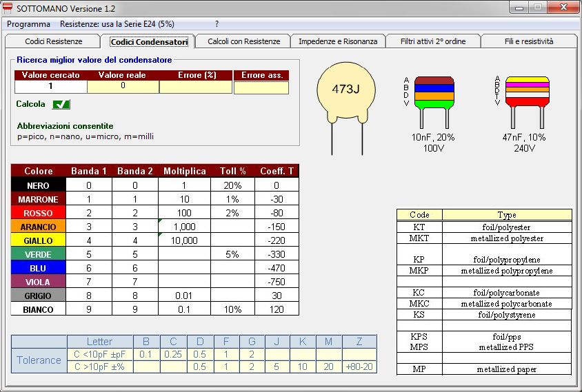Click the SOTTOMANO app icon in title bar
The width and height of the screenshot is (582, 392).
point(8,8)
